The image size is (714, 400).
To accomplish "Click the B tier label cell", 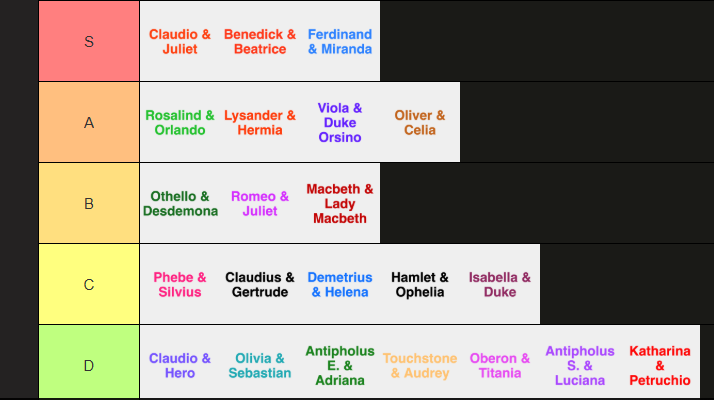I will pyautogui.click(x=89, y=204).
